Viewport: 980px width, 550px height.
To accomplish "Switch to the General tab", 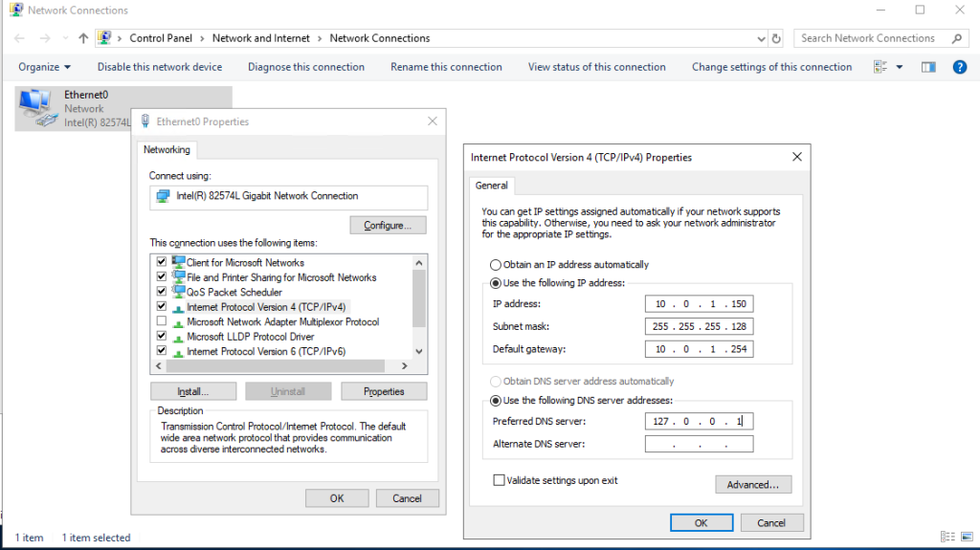I will point(492,186).
